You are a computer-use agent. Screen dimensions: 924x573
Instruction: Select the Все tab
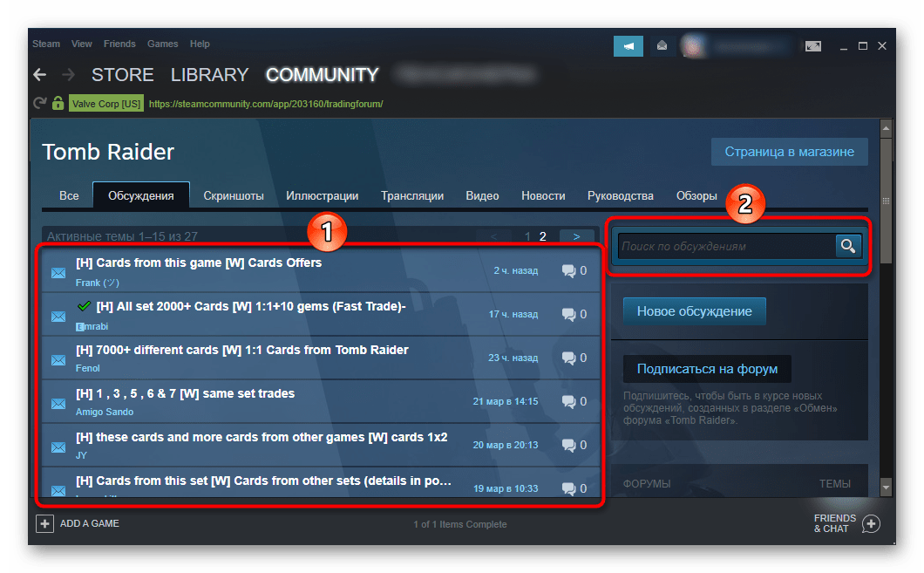pos(69,195)
